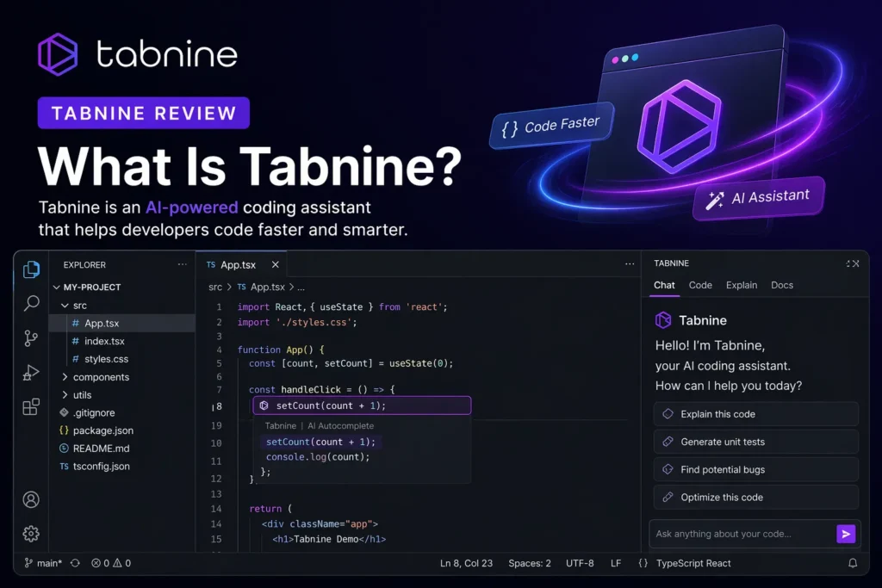Viewport: 882px width, 588px height.
Task: Switch to the Chat tab in Tabnine
Action: pos(664,285)
